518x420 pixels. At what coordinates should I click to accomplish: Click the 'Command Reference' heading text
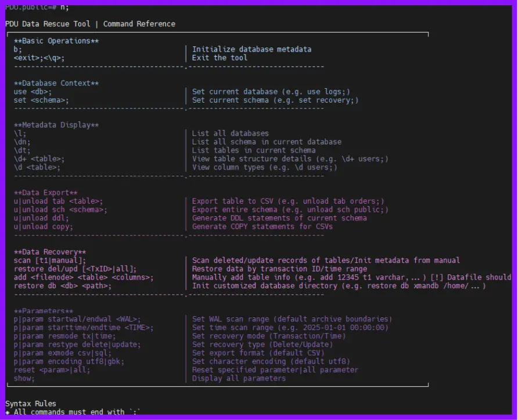coord(139,24)
